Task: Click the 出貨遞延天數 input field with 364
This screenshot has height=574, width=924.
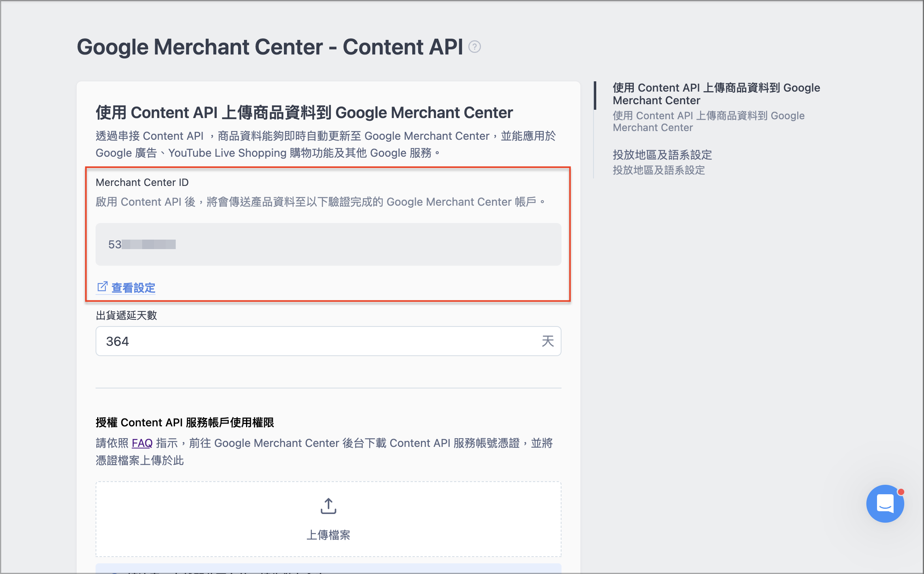Action: (x=328, y=341)
